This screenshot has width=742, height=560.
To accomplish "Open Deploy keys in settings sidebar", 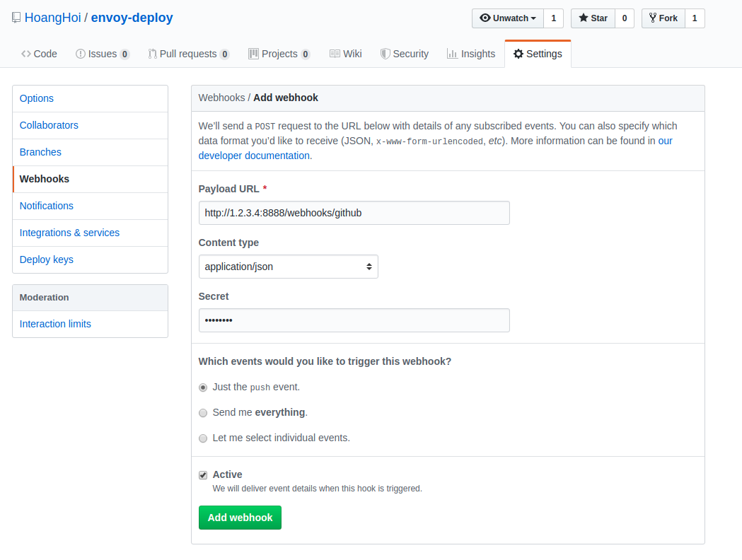I will point(47,259).
